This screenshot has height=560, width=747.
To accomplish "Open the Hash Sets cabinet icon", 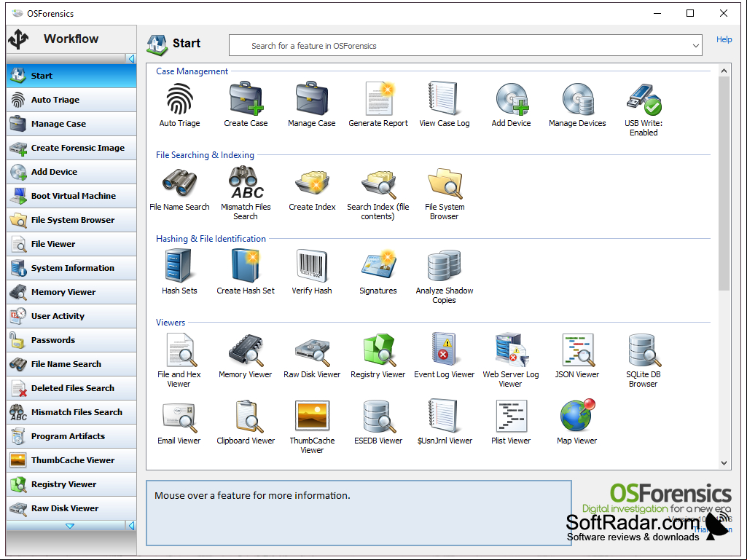I will 179,272.
